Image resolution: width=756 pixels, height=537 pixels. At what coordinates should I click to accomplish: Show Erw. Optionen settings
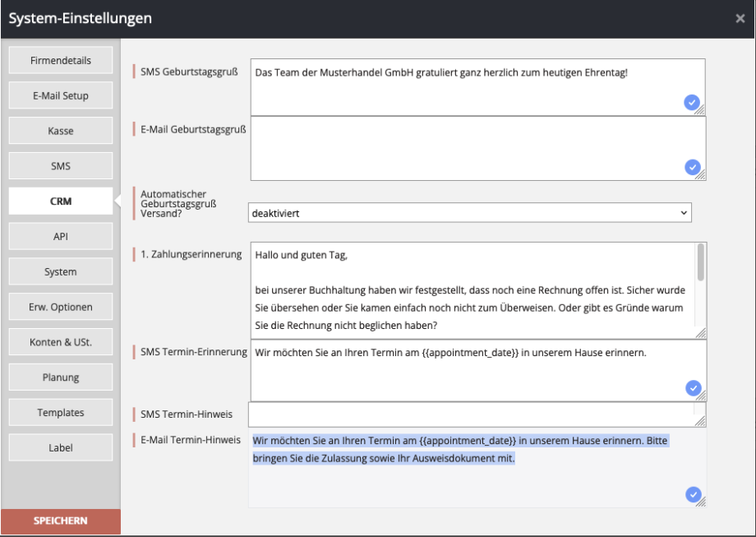pos(61,308)
